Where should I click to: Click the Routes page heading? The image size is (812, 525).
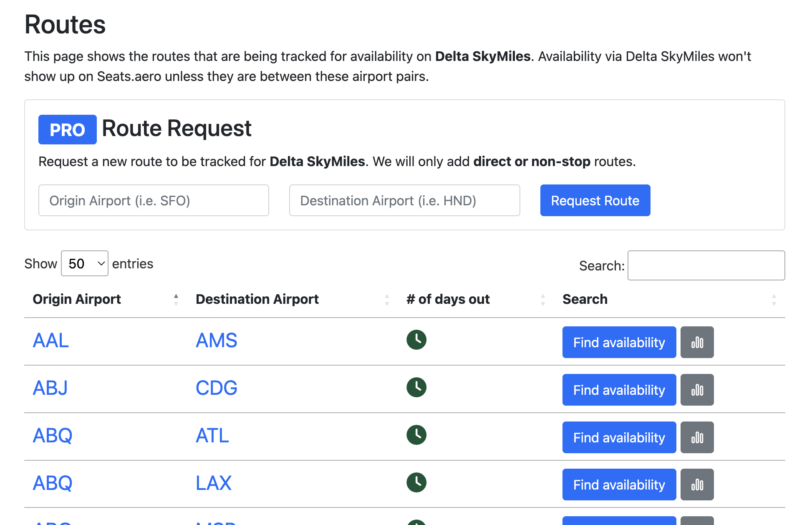click(x=65, y=24)
